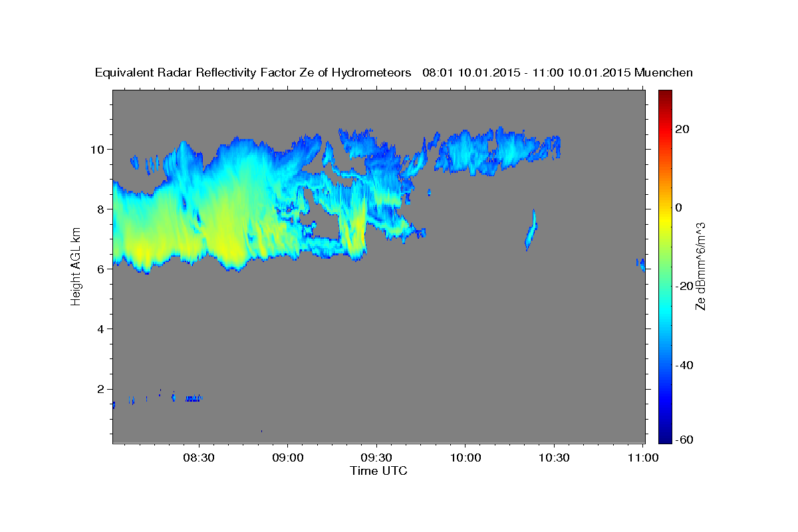Viewport: 798px width, 532px height.
Task: Click the 'Time UTC' axis title
Action: click(378, 471)
